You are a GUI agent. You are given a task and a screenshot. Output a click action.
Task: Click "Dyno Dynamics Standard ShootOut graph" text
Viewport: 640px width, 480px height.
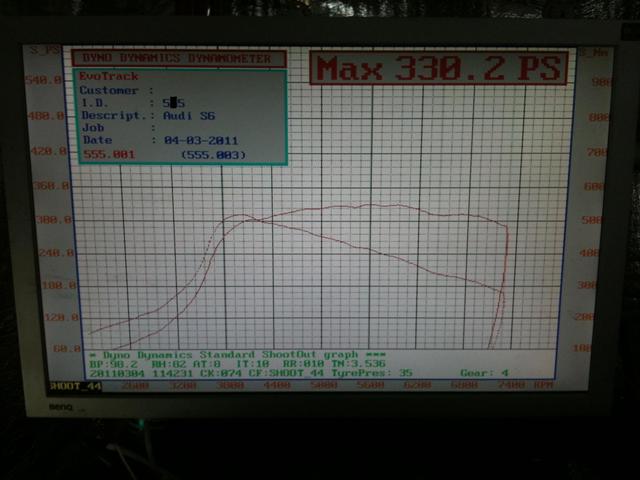(230, 355)
